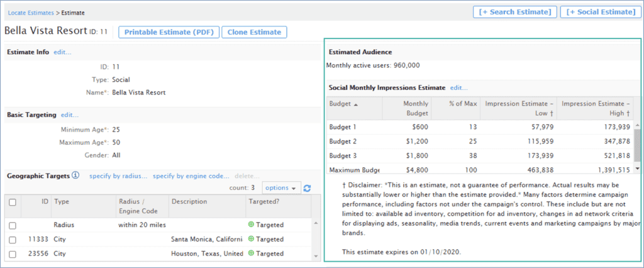Toggle the select-all checkbox in targets header
The height and width of the screenshot is (268, 644).
13,202
